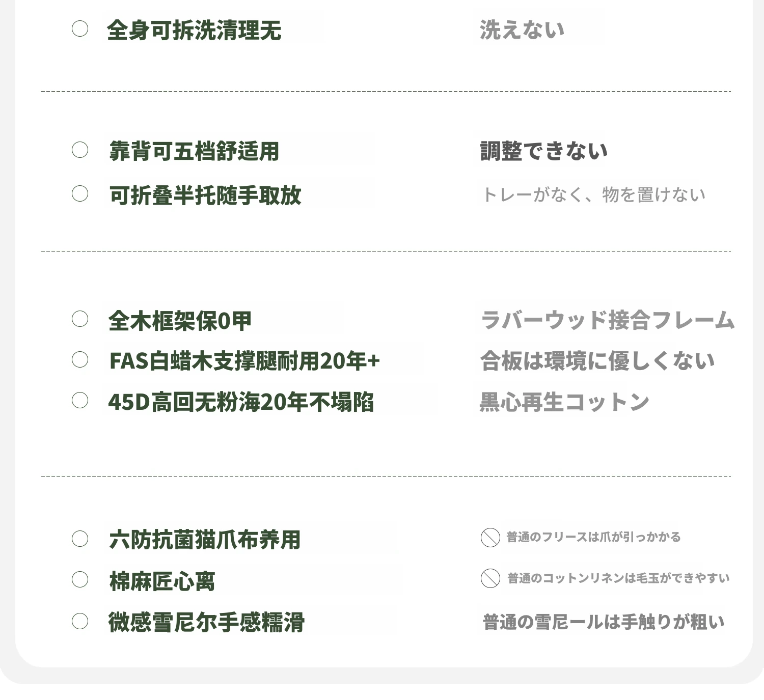Click the prohibited icon beside 普通のフリース text
The height and width of the screenshot is (700, 764).
coord(490,538)
